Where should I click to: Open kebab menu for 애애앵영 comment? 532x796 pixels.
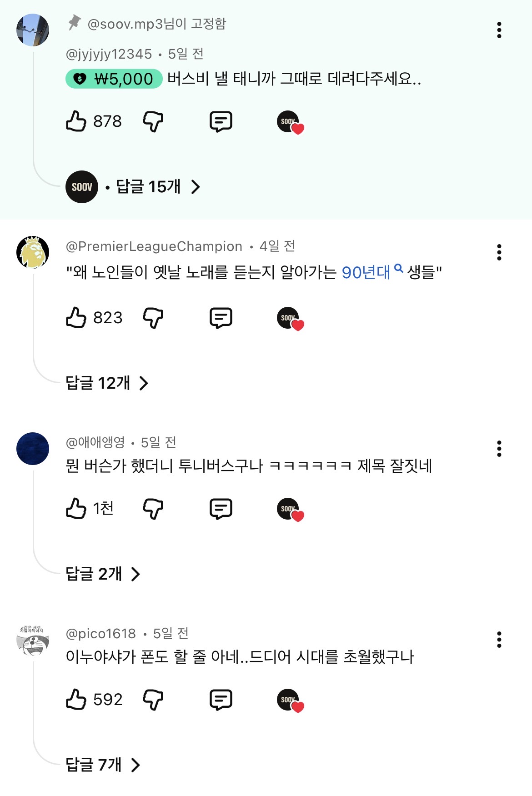[x=499, y=449]
